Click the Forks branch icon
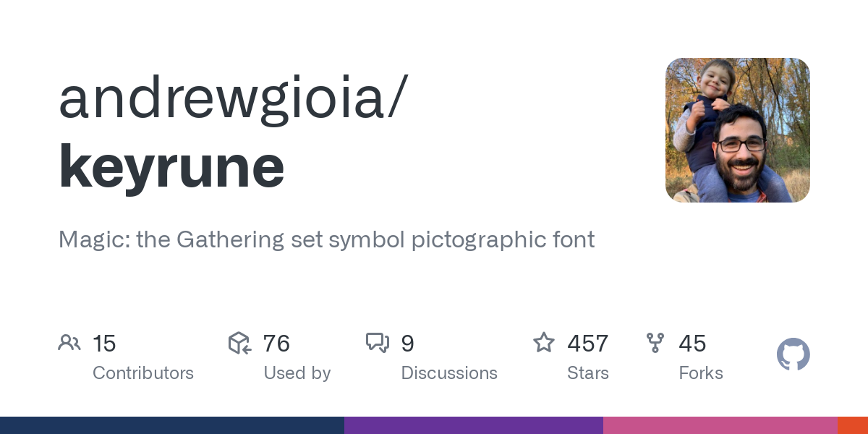This screenshot has width=868, height=434. [655, 343]
